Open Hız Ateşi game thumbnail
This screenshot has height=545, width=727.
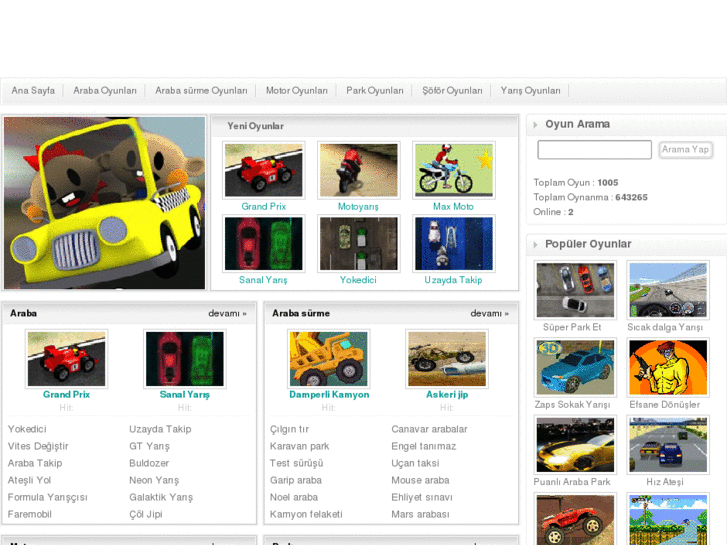click(x=668, y=445)
